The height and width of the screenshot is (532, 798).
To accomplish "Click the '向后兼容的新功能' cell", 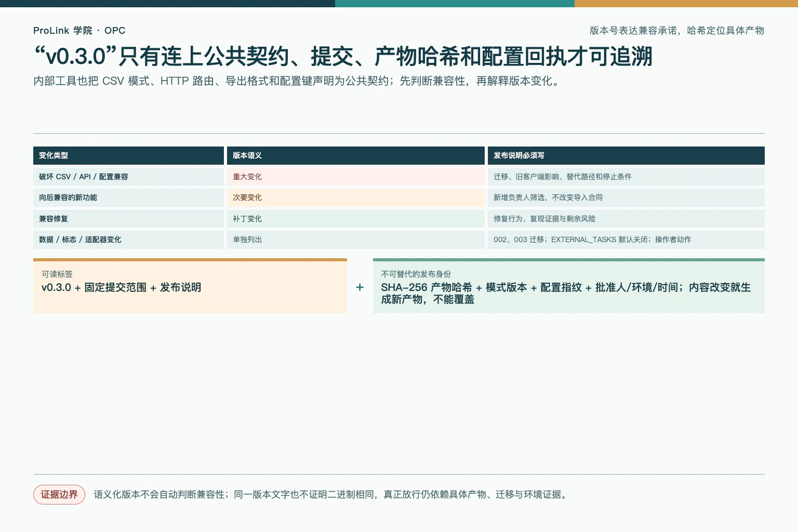I will [x=128, y=197].
